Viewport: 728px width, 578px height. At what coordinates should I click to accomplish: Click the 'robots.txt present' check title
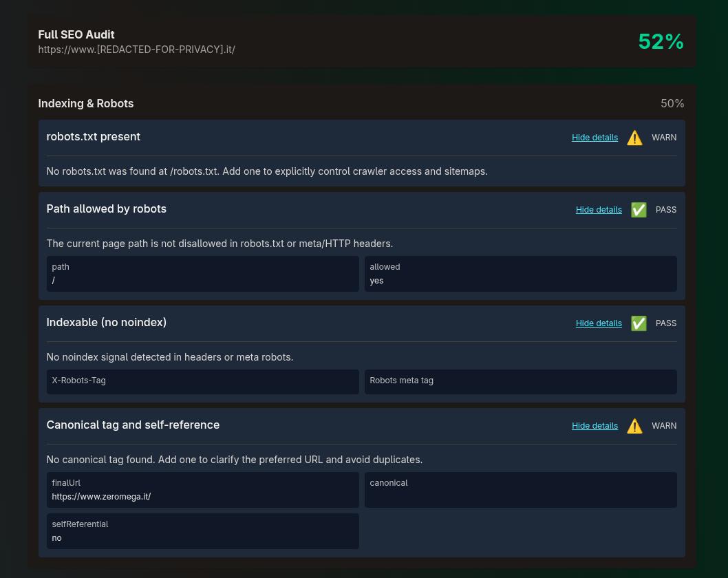point(94,136)
